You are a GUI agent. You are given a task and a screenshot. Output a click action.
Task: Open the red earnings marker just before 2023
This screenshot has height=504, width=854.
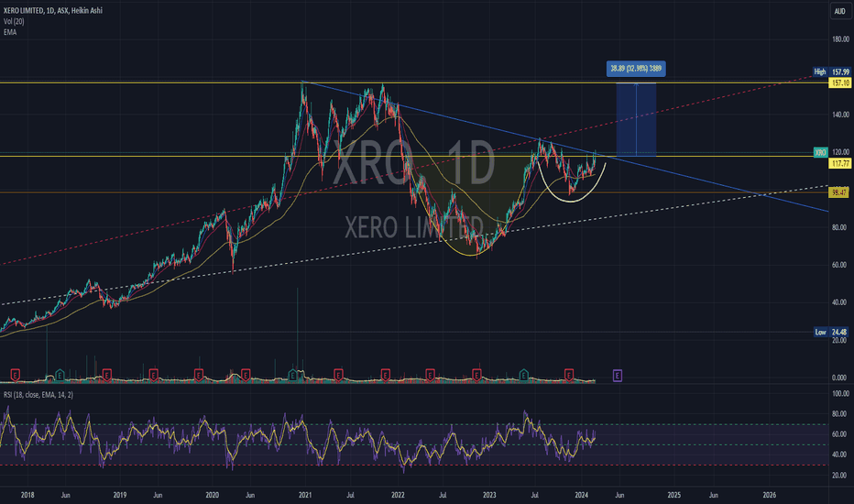pyautogui.click(x=477, y=375)
